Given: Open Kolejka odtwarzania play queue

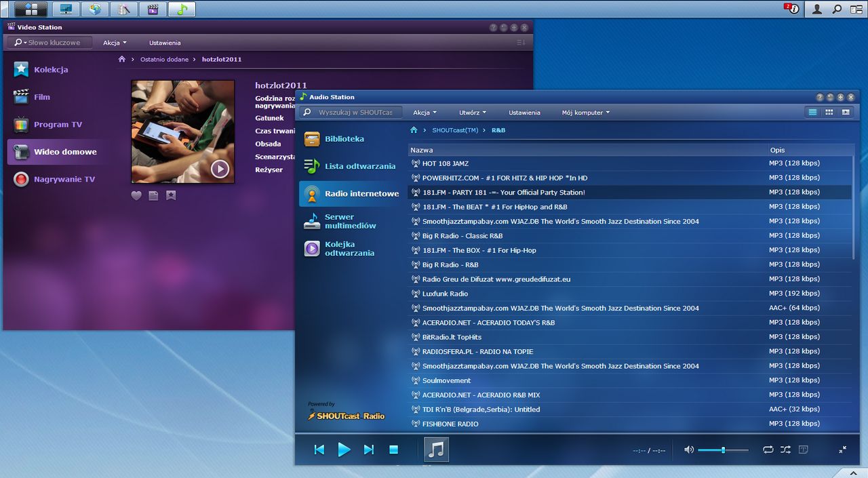Looking at the screenshot, I should pos(349,249).
